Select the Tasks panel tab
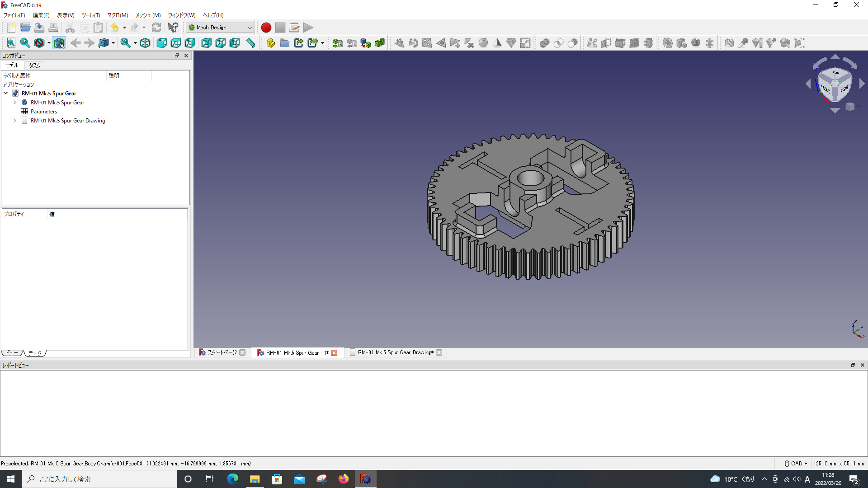This screenshot has height=488, width=868. [x=34, y=65]
